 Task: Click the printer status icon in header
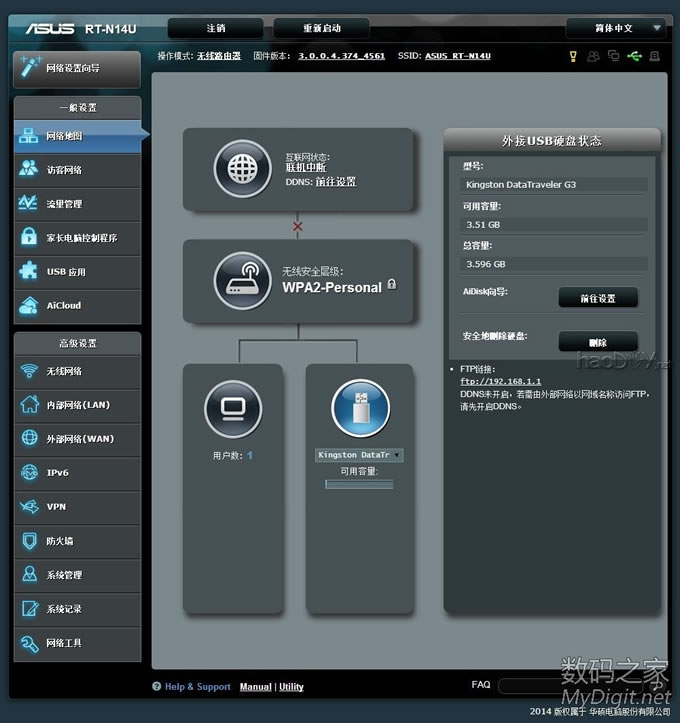tap(654, 56)
